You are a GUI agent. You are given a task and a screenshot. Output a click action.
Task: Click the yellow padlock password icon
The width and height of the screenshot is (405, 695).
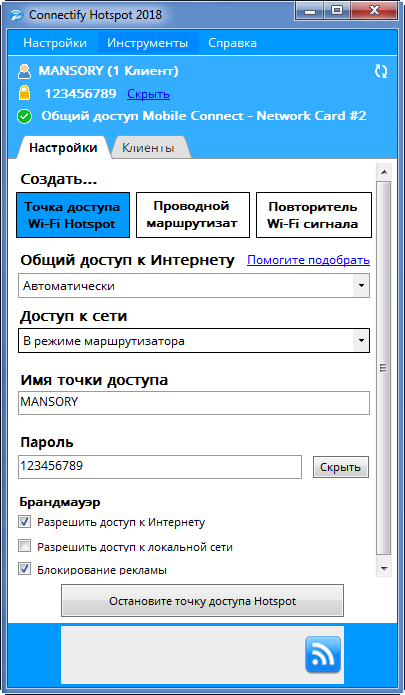point(24,94)
